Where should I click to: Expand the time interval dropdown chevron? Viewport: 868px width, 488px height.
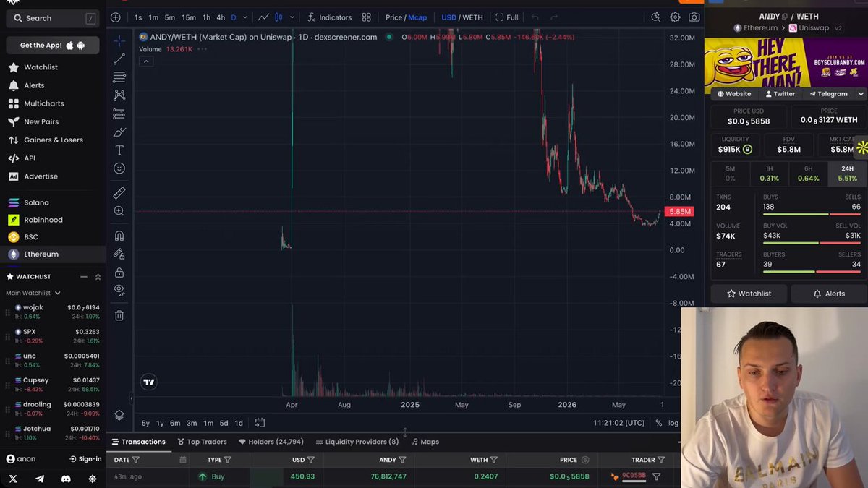click(245, 17)
